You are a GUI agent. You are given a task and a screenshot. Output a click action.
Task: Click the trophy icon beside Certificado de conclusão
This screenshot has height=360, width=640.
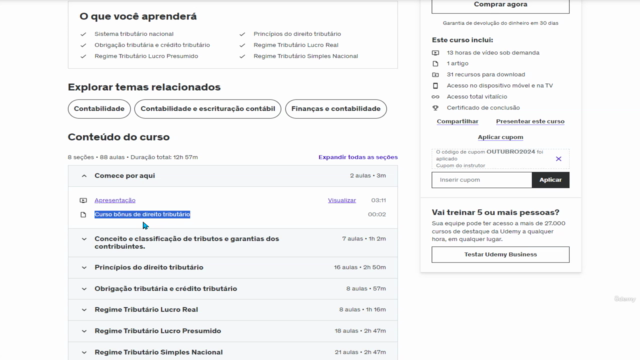coord(436,108)
